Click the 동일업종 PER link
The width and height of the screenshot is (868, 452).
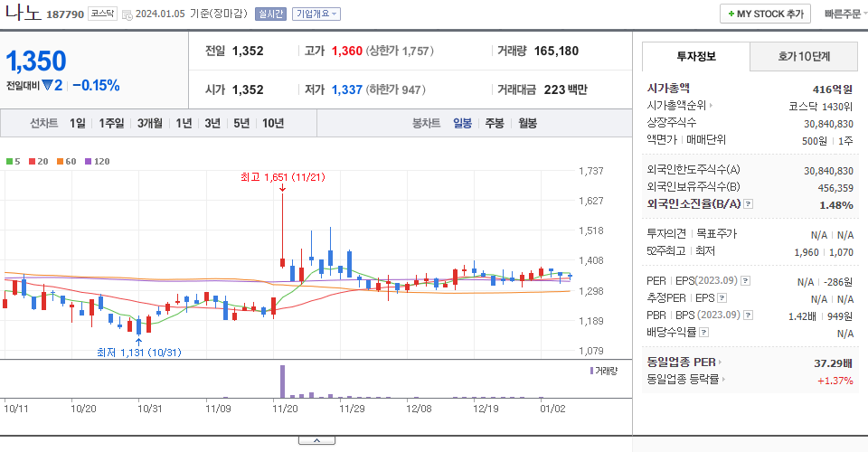coord(681,363)
